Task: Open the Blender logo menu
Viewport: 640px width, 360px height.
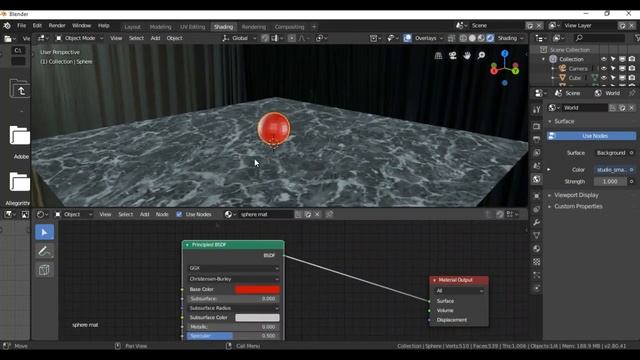Action: [7, 25]
